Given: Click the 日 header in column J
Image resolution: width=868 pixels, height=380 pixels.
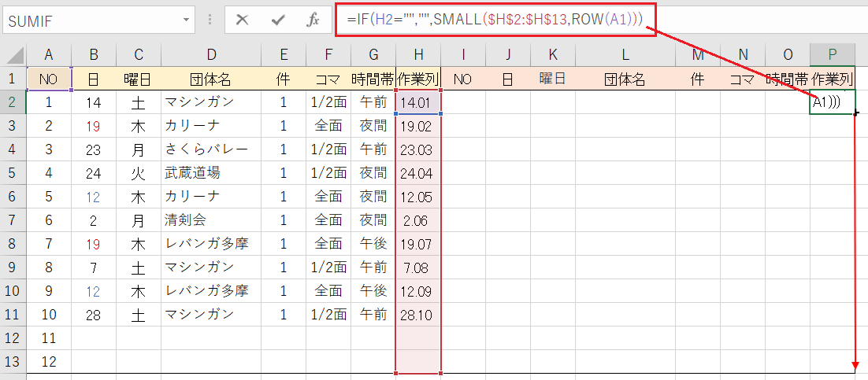Looking at the screenshot, I should pyautogui.click(x=507, y=79).
